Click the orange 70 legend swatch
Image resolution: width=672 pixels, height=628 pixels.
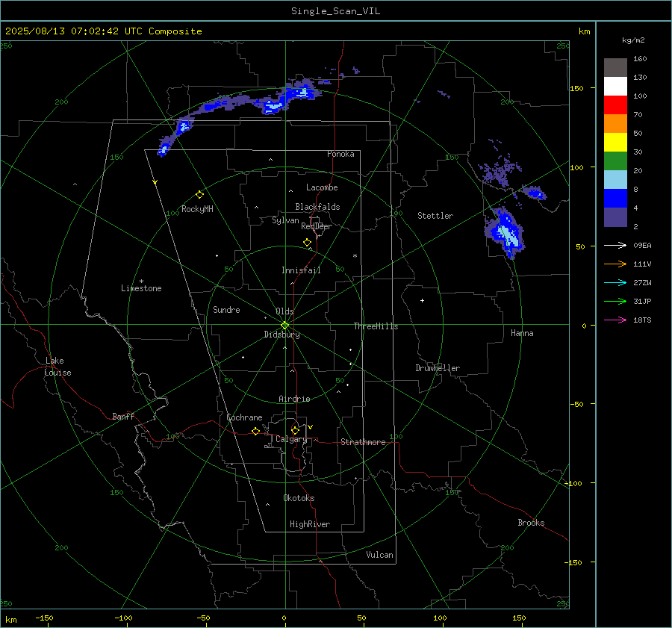pos(615,124)
